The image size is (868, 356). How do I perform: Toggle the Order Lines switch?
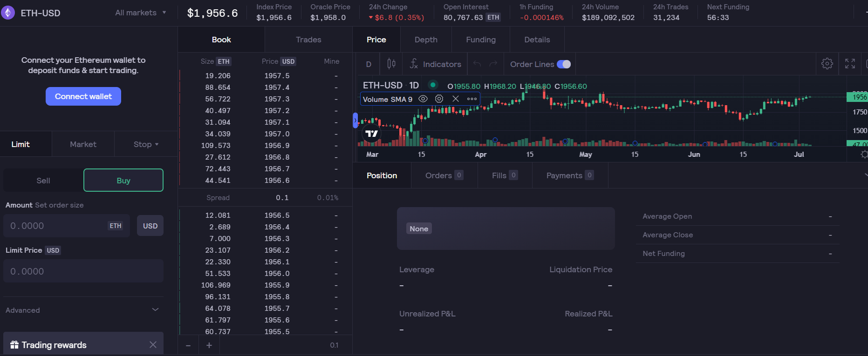coord(564,64)
